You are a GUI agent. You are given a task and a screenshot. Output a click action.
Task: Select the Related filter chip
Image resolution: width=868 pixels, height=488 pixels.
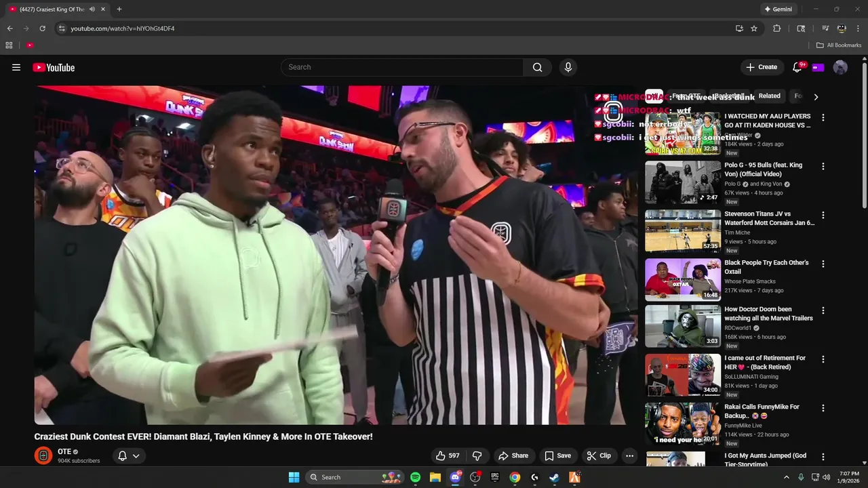[x=770, y=96]
